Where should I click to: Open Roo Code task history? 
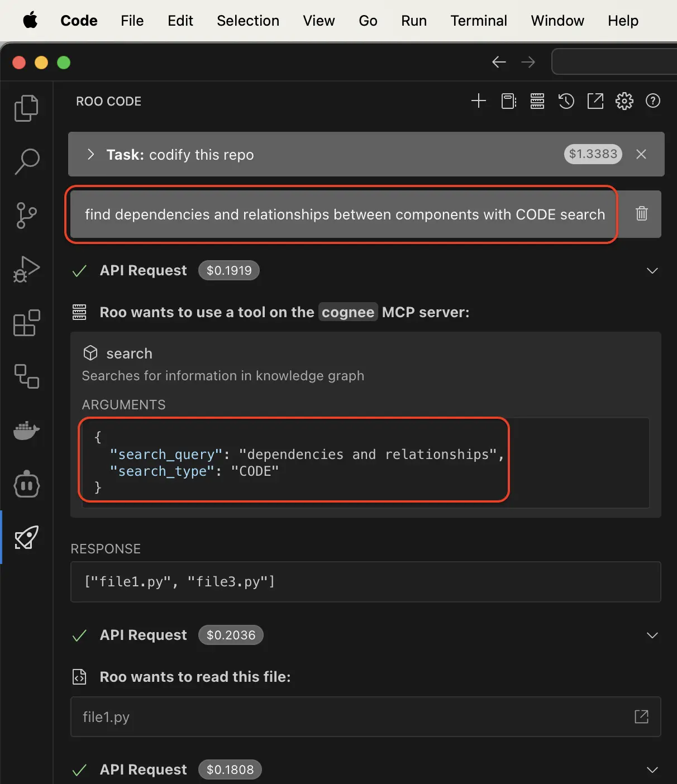pos(566,101)
